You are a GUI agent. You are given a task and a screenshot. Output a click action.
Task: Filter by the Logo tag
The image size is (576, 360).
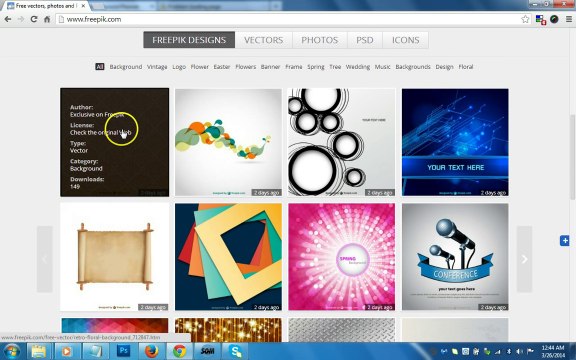coord(179,66)
